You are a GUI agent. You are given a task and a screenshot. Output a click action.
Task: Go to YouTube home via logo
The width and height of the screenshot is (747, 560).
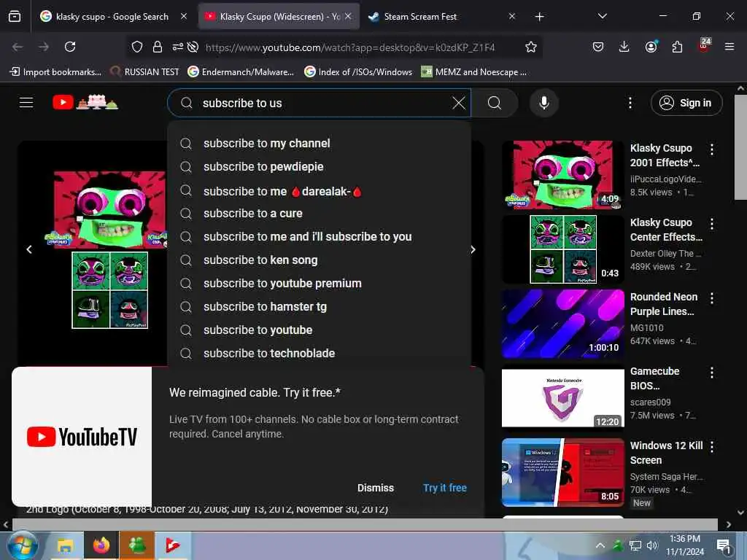[x=85, y=102]
